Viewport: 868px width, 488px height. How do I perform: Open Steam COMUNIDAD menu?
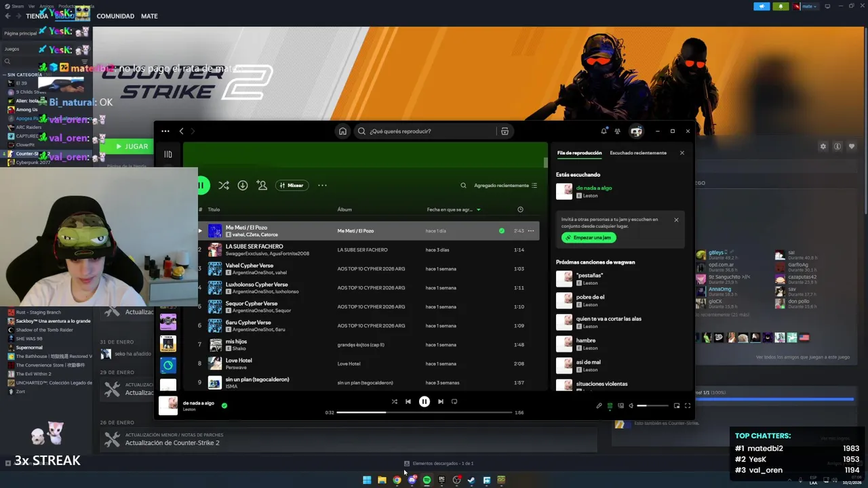click(x=115, y=16)
